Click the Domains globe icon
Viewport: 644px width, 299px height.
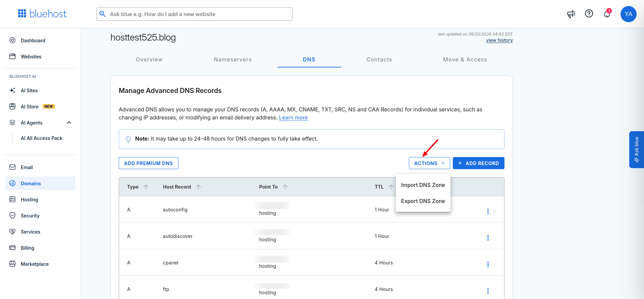coord(12,183)
